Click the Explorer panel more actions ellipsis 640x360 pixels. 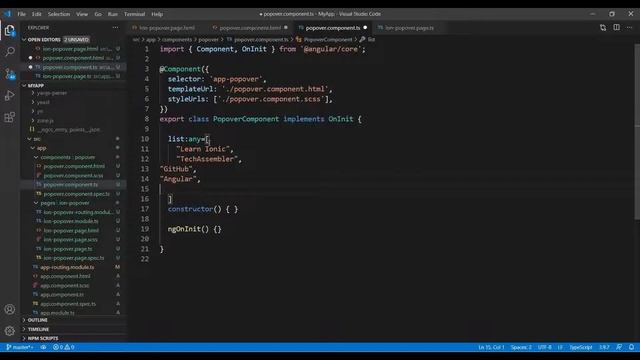pyautogui.click(x=116, y=27)
